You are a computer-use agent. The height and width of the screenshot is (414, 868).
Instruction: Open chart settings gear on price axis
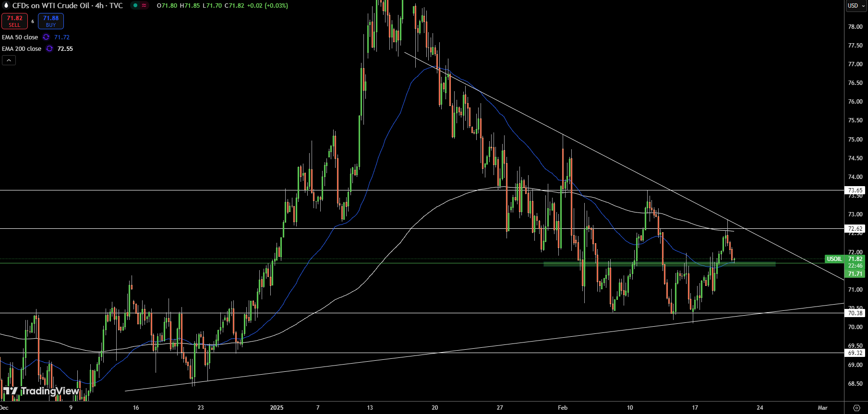click(856, 408)
